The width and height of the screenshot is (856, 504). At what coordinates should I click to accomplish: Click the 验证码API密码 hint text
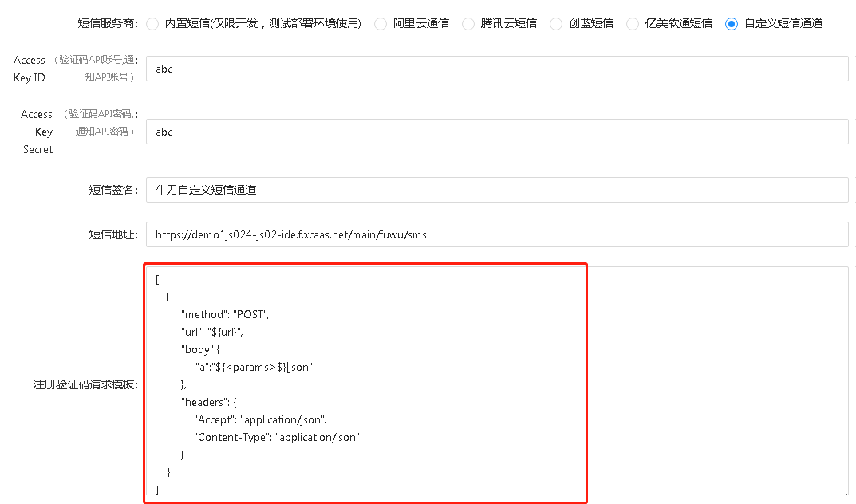[x=101, y=114]
